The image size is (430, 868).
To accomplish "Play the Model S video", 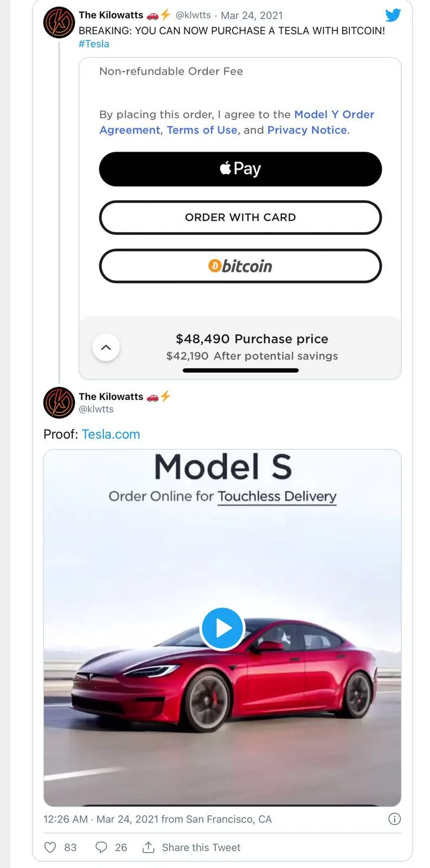I will (x=222, y=628).
